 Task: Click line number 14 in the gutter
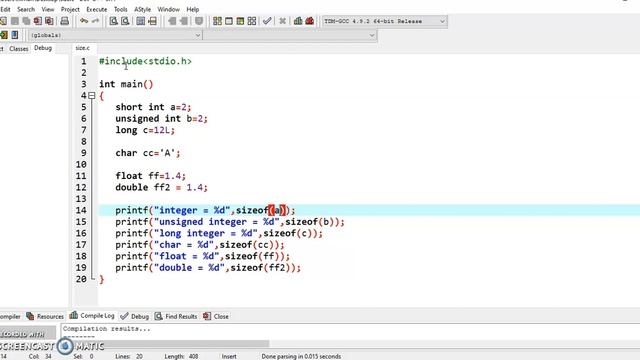[x=81, y=210]
